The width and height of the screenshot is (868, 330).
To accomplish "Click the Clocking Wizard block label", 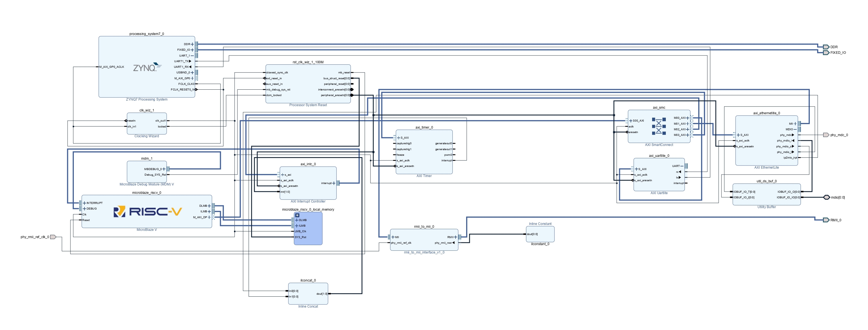I will pos(147,136).
